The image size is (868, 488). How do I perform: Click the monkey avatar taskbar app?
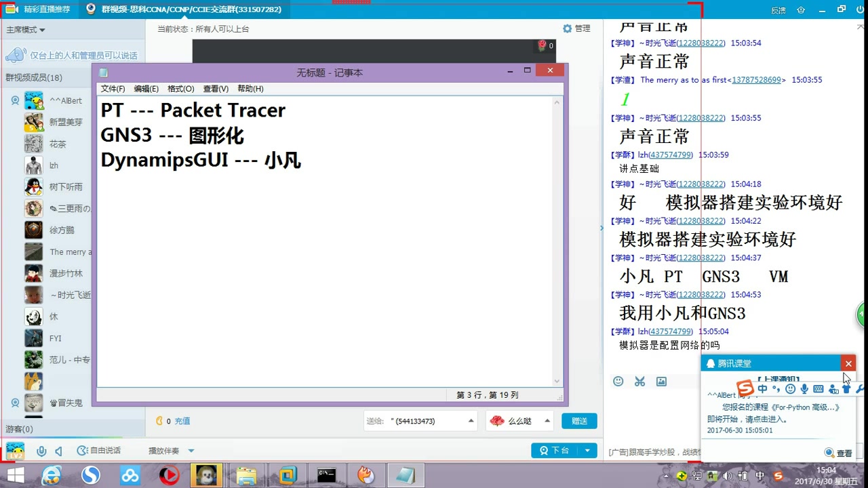pyautogui.click(x=208, y=476)
